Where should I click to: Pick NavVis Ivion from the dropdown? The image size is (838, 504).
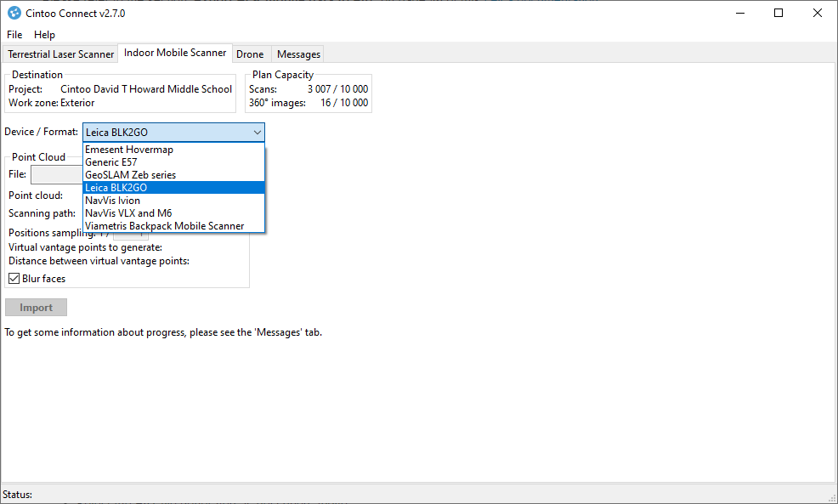pos(173,201)
